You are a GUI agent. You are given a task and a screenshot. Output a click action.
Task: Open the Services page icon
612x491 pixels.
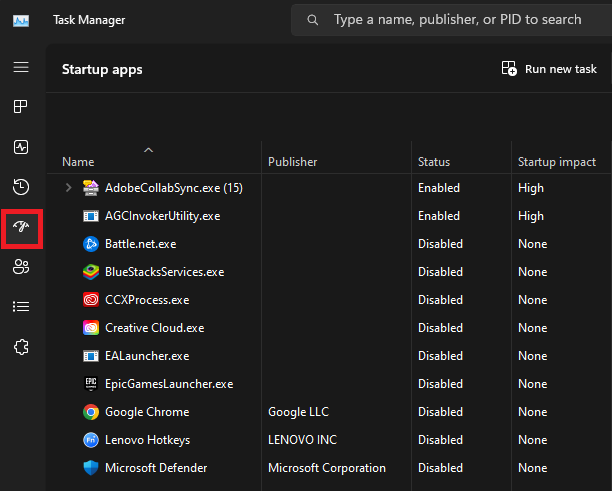tap(21, 346)
